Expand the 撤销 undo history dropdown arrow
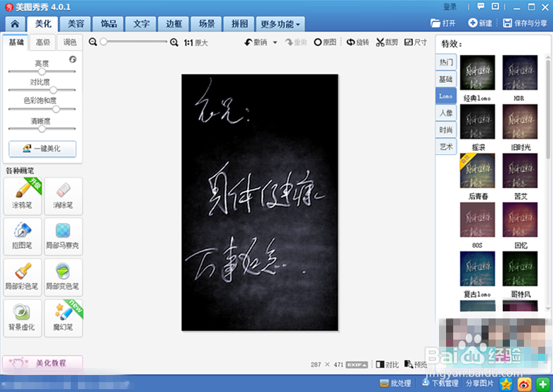The image size is (553, 392). (x=275, y=42)
